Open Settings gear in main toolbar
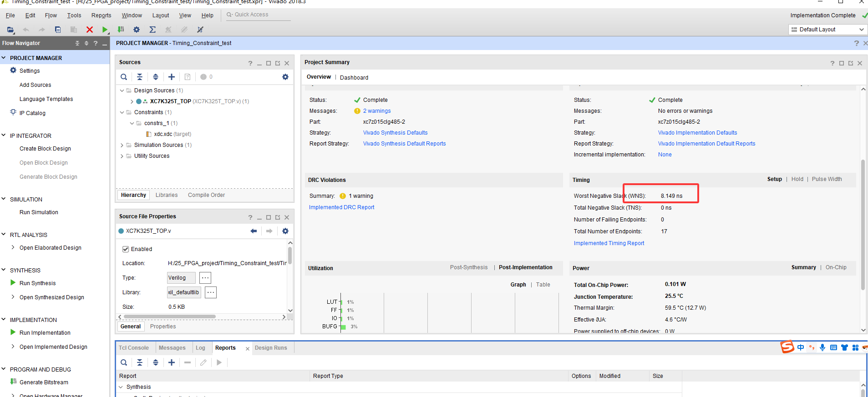The height and width of the screenshot is (397, 868). click(137, 30)
